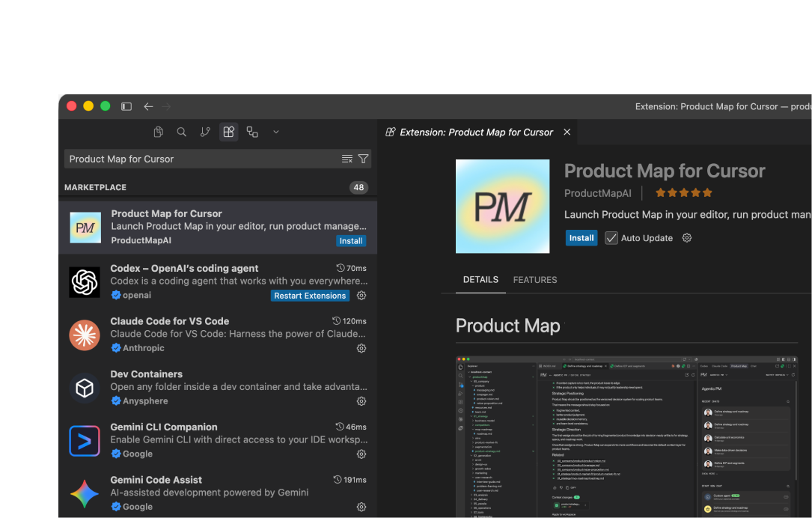Click verified badge next to openai
The image size is (812, 518).
click(116, 295)
